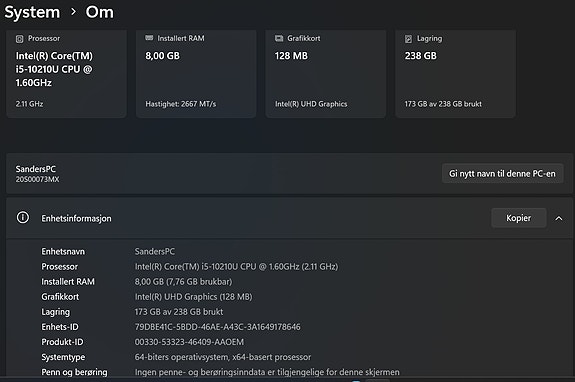The width and height of the screenshot is (575, 382).
Task: Click Hastighet: 2667 MT/s text
Action: [181, 104]
